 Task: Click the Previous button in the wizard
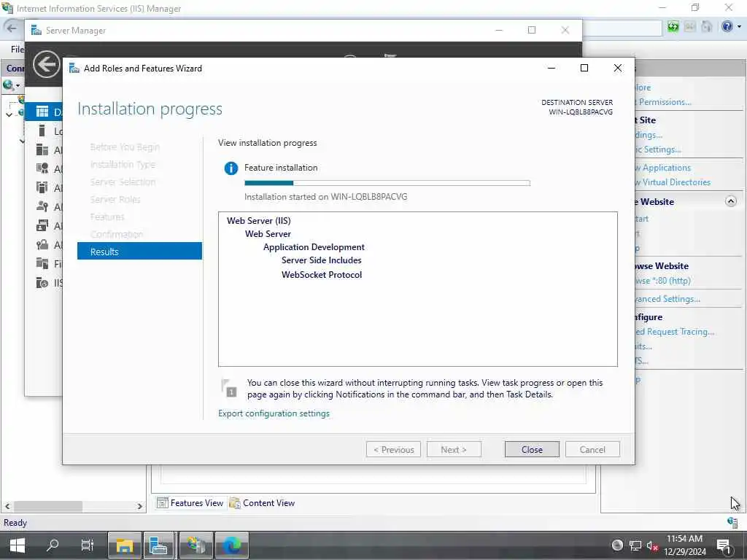[393, 449]
